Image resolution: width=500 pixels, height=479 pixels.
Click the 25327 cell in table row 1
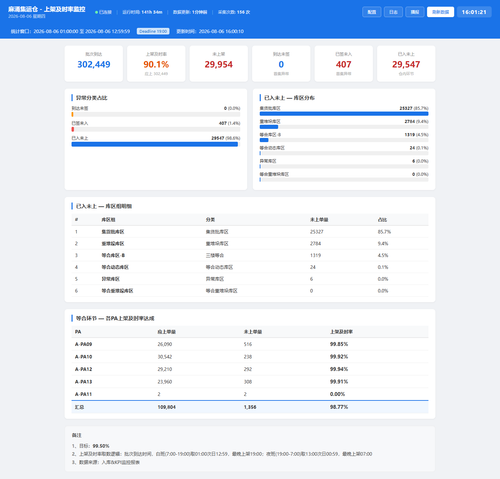(x=317, y=232)
